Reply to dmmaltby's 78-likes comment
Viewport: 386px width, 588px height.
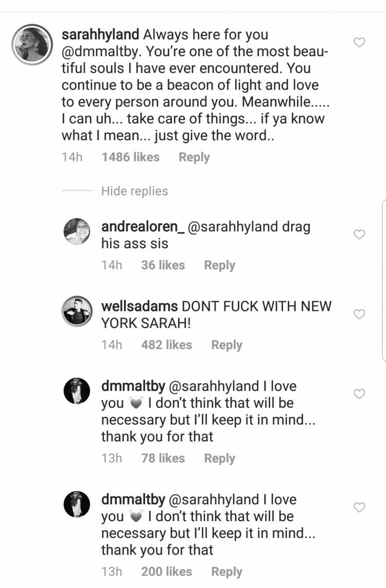(220, 458)
